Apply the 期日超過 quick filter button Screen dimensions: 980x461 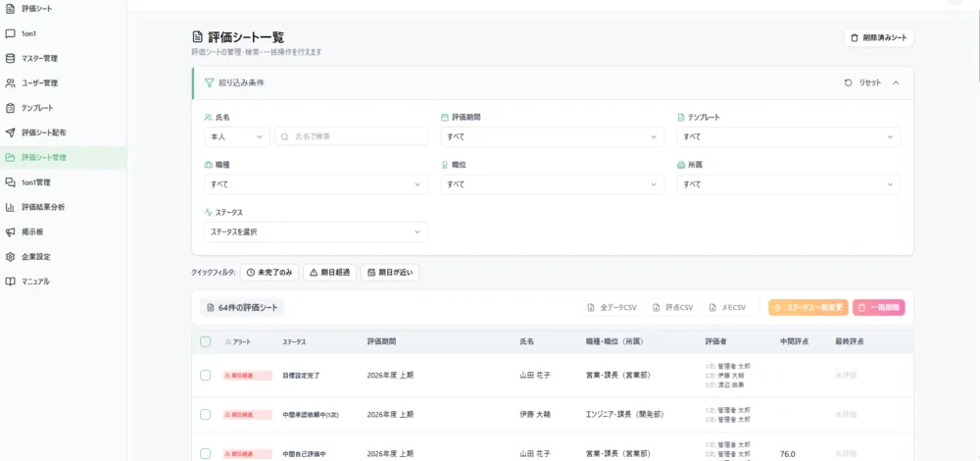330,272
